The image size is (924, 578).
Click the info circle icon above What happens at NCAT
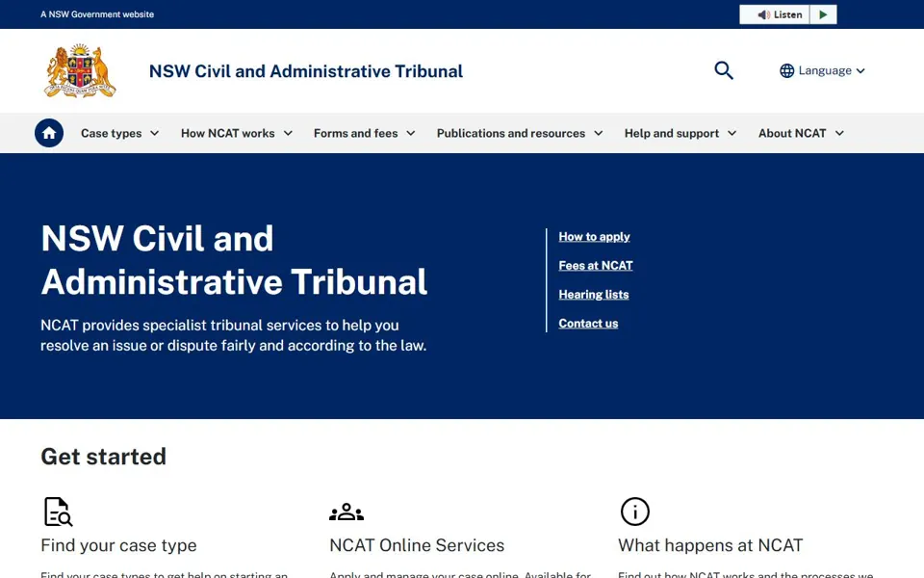pyautogui.click(x=634, y=512)
